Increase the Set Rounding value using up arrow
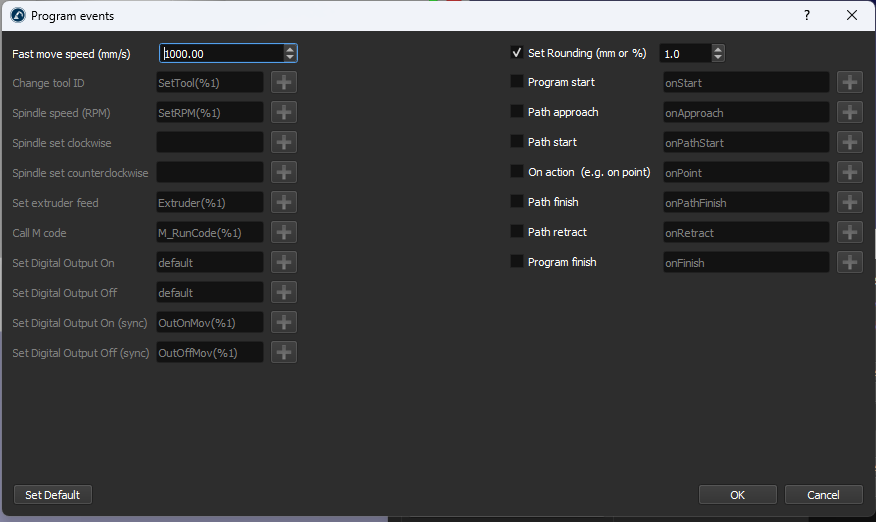 (718, 49)
